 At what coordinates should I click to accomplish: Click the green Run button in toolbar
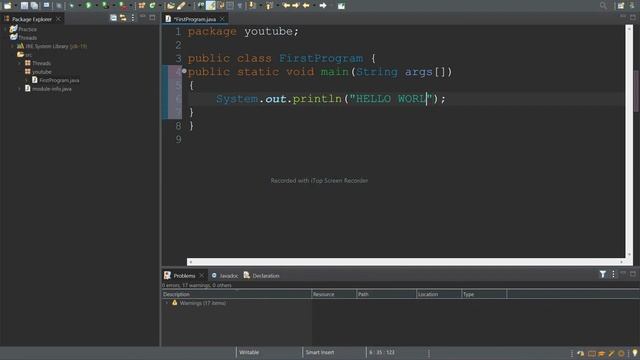tap(88, 6)
